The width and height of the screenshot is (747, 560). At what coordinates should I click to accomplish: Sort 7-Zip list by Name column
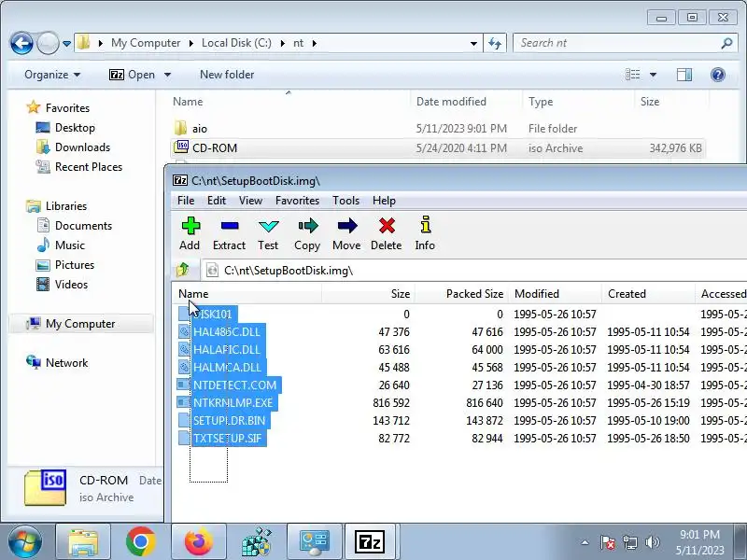(247, 294)
